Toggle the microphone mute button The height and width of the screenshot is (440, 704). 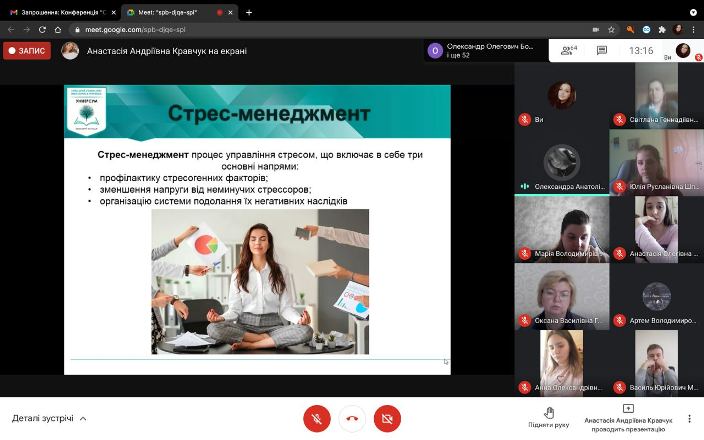(317, 418)
